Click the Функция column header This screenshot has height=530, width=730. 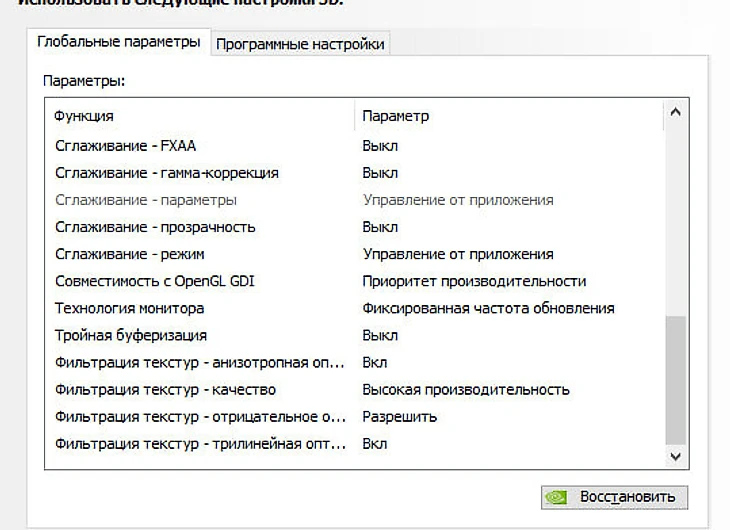point(85,116)
